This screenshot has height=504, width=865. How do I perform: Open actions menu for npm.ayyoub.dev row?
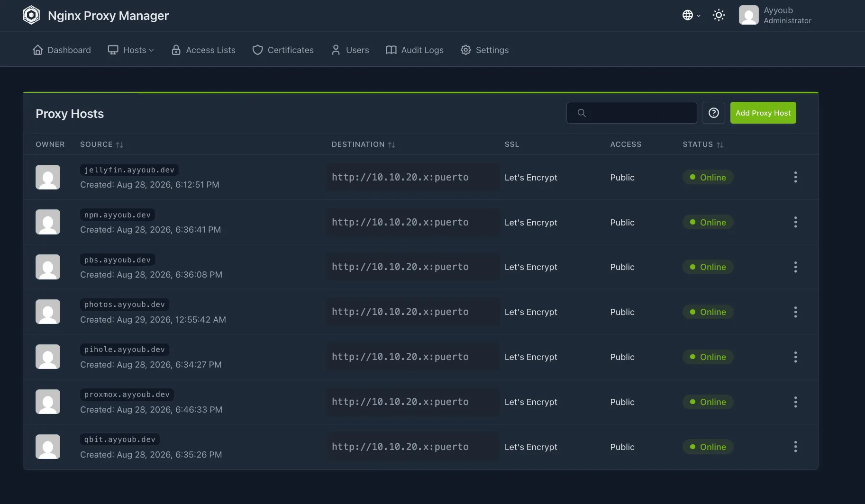[795, 222]
